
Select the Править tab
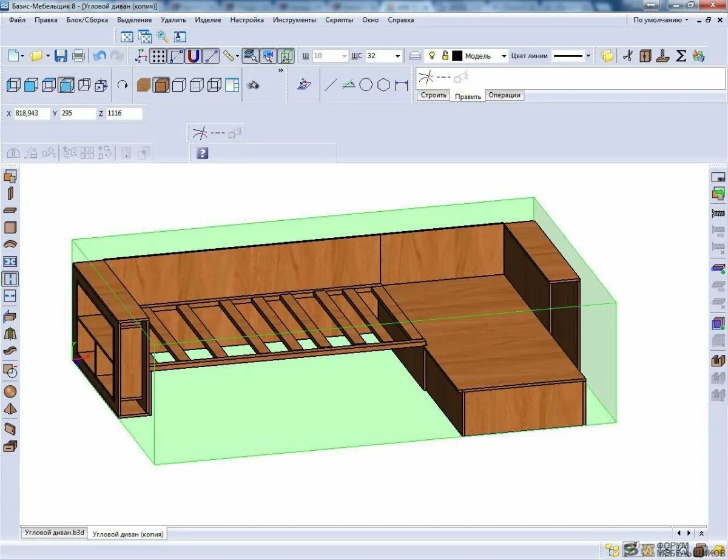click(x=468, y=96)
